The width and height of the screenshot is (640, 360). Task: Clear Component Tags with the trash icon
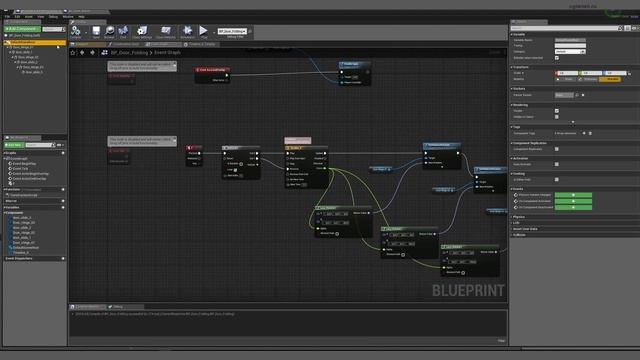590,133
